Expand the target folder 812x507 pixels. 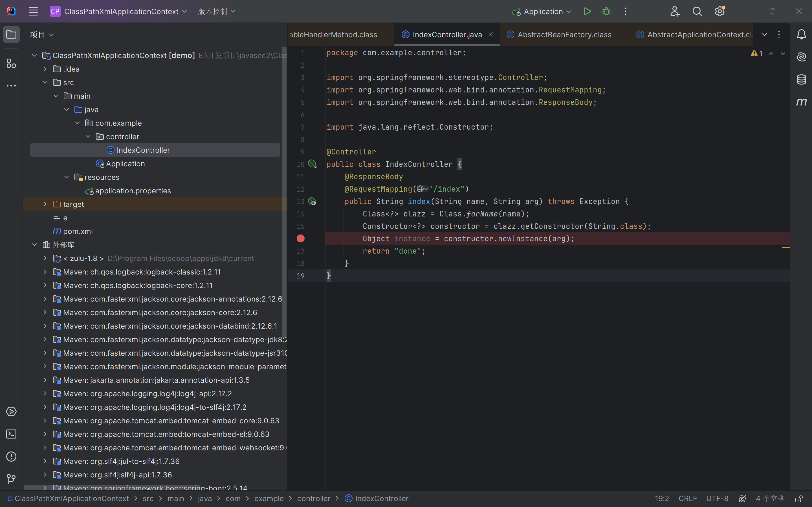pos(45,204)
